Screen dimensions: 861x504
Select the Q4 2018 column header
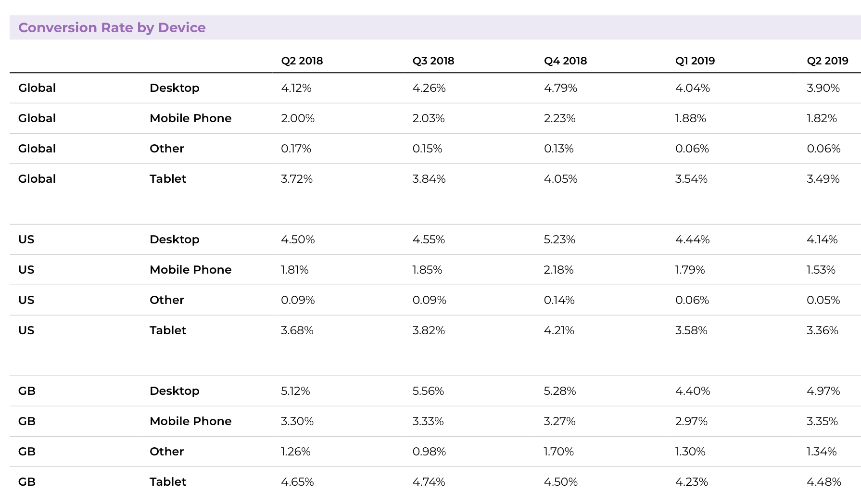565,61
